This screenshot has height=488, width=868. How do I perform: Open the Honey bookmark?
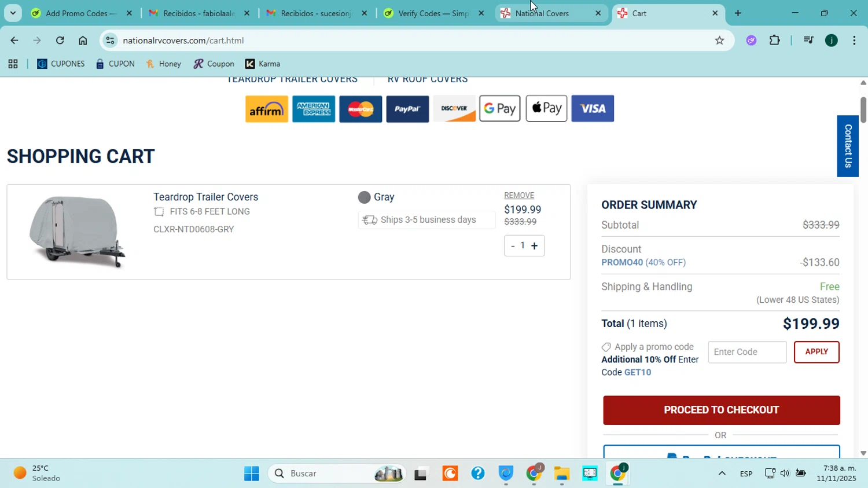(164, 64)
